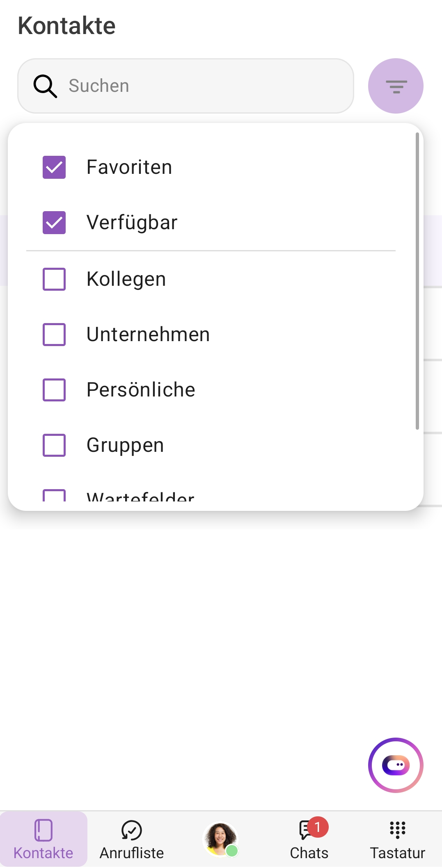Click the Kontakte page heading
The width and height of the screenshot is (442, 868).
coord(67,26)
